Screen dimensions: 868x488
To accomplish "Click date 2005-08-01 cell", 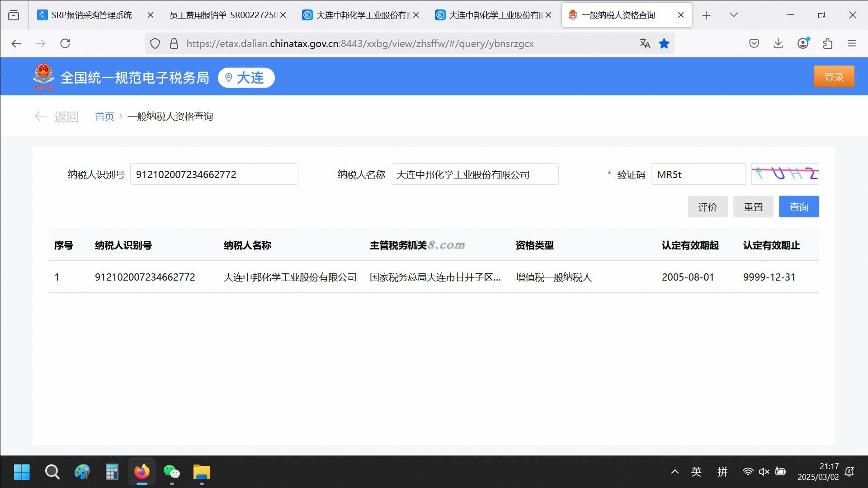I will (688, 277).
